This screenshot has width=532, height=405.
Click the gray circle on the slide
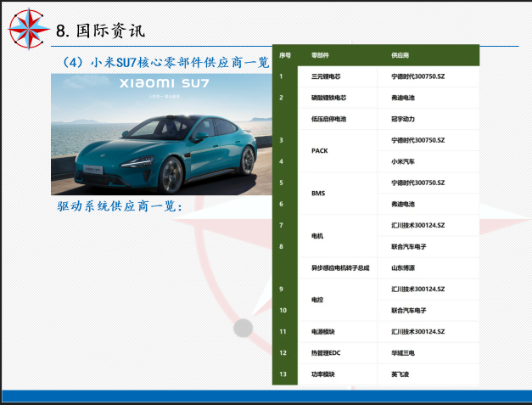tap(243, 328)
